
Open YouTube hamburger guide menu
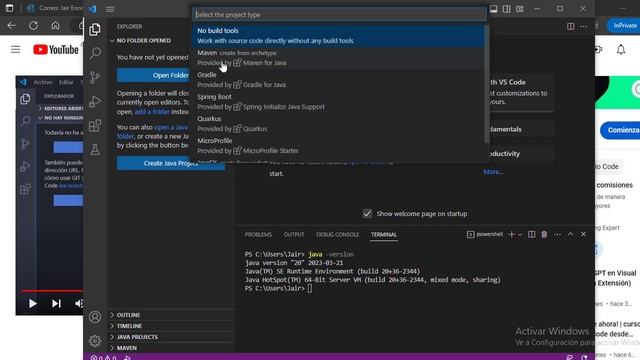pos(16,50)
